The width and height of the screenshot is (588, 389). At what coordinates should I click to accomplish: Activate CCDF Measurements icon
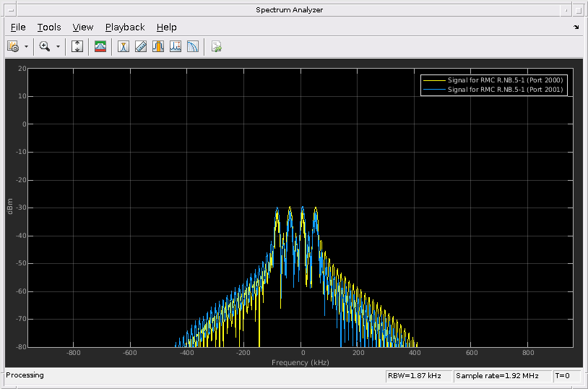193,46
